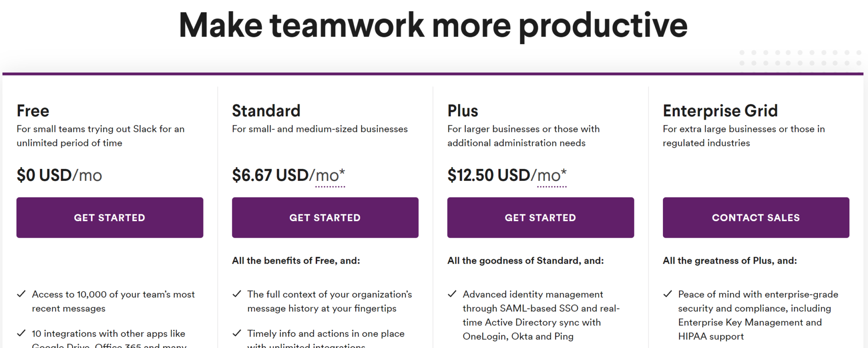Click the checkmark beside advanced identity management
The height and width of the screenshot is (348, 868).
click(452, 294)
